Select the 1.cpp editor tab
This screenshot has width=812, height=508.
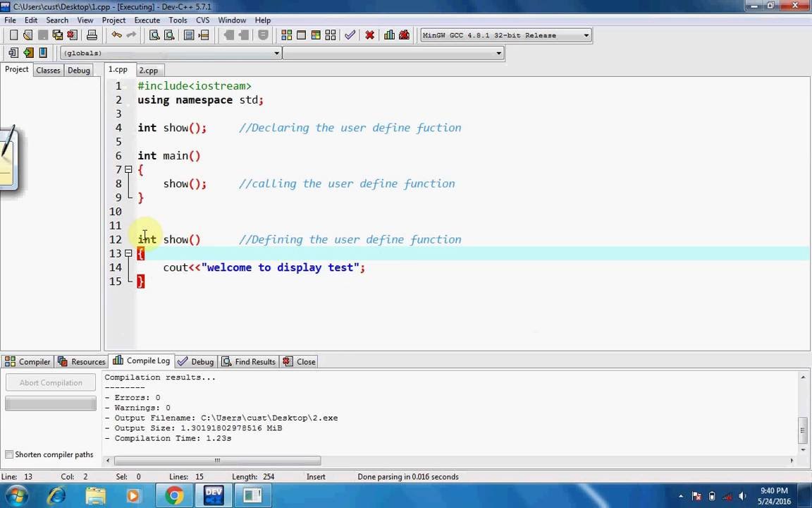click(118, 69)
